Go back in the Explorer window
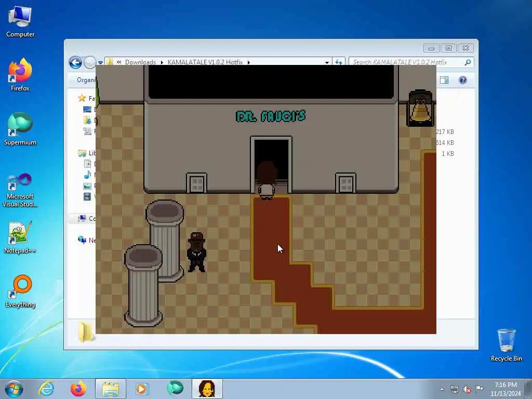This screenshot has width=532, height=399. pos(75,63)
